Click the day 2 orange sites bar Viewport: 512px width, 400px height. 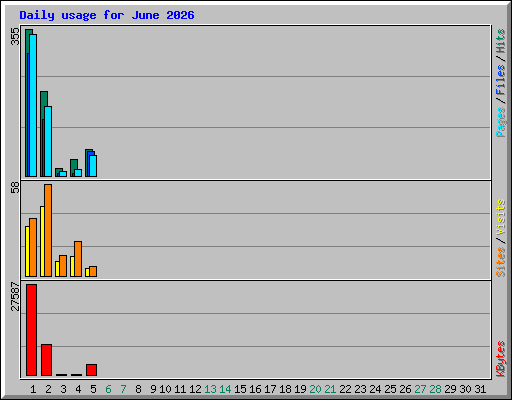coord(48,230)
